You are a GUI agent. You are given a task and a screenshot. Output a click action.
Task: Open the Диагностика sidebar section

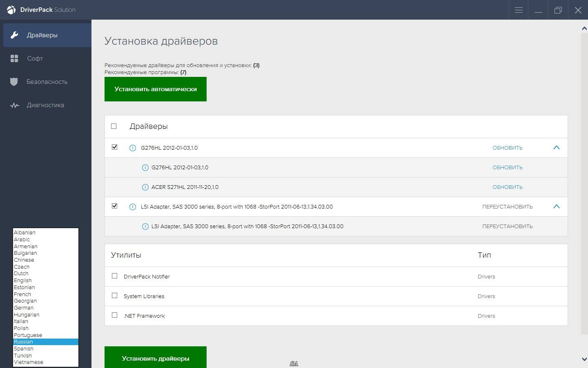click(46, 105)
